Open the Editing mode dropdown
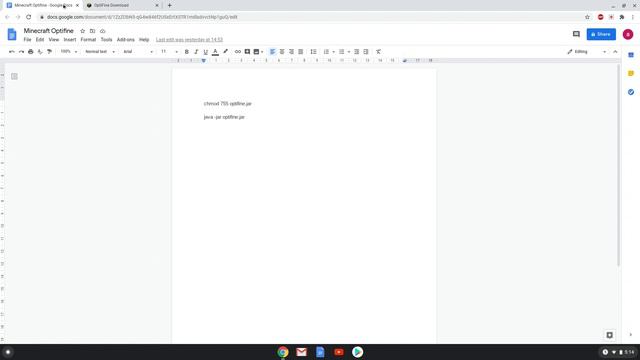 pyautogui.click(x=587, y=52)
